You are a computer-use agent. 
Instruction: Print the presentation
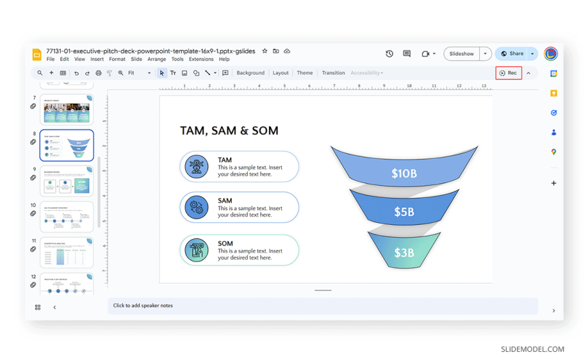[x=98, y=73]
